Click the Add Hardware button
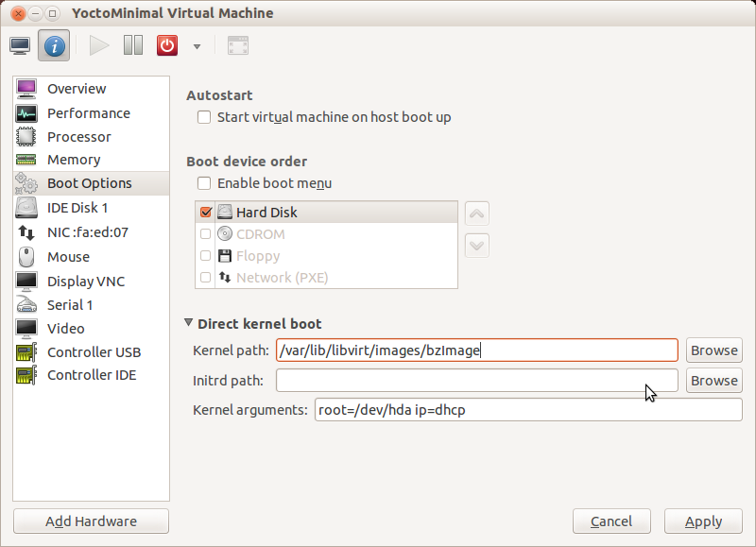The image size is (756, 547). coord(91,521)
